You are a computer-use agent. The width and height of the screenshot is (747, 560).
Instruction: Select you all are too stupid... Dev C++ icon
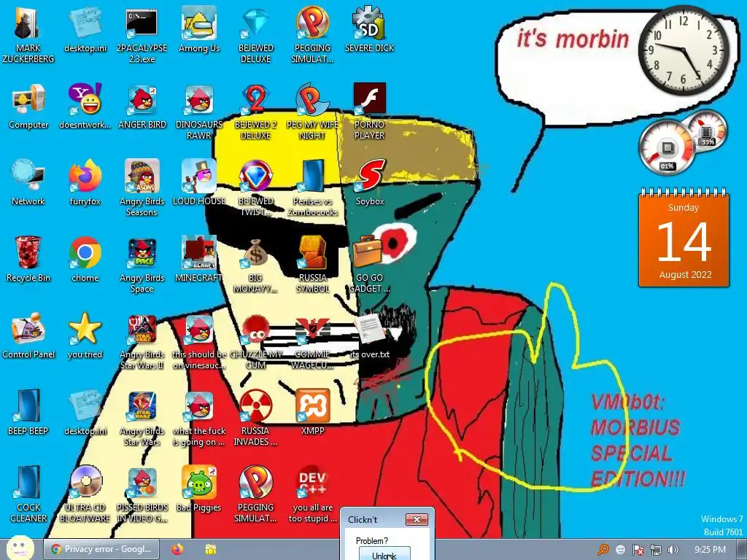click(x=312, y=495)
